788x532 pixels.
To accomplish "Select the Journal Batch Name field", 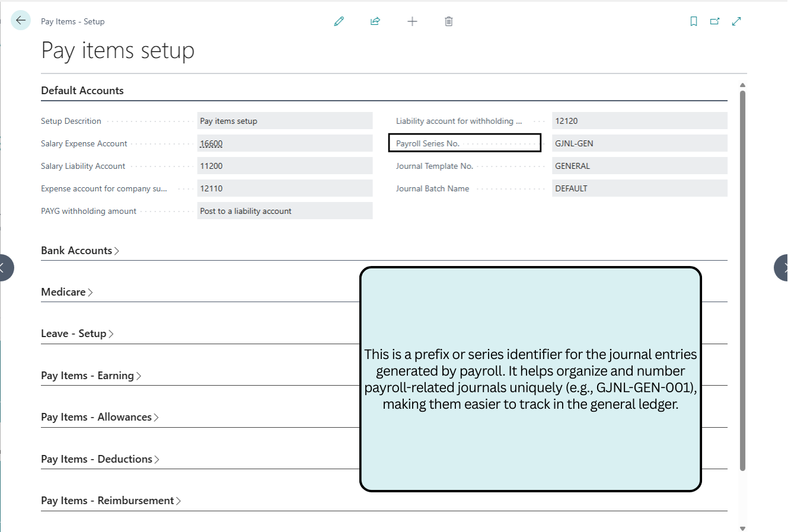I will pyautogui.click(x=639, y=188).
